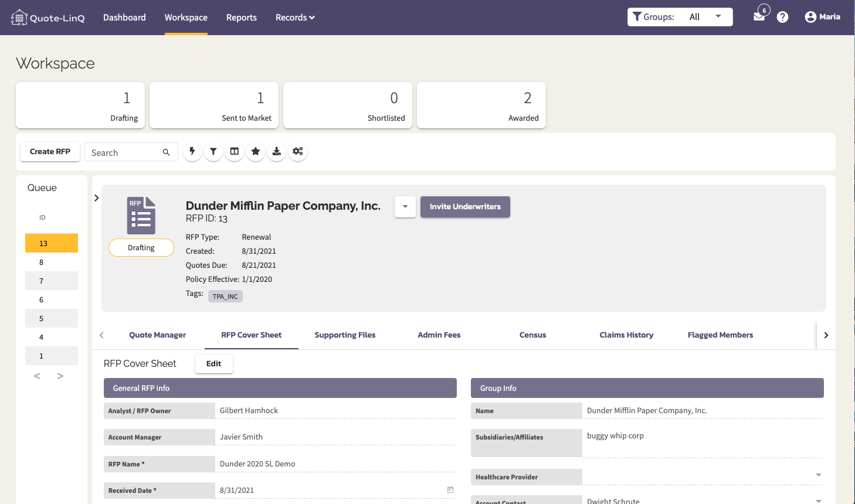This screenshot has height=504, width=855.
Task: Click the RFP document icon
Action: pos(141,215)
